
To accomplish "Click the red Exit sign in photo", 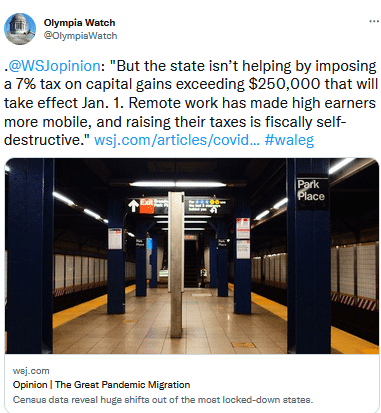I will (x=146, y=205).
